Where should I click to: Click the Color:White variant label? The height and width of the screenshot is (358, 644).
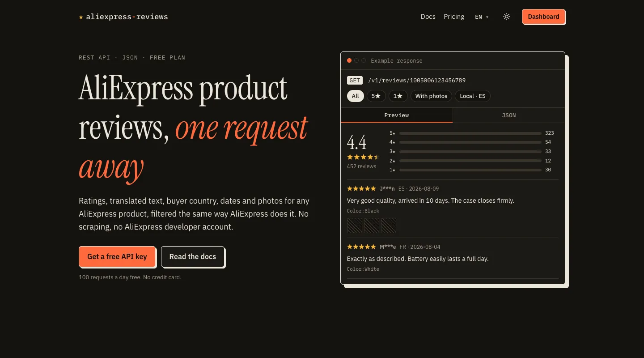pos(363,269)
